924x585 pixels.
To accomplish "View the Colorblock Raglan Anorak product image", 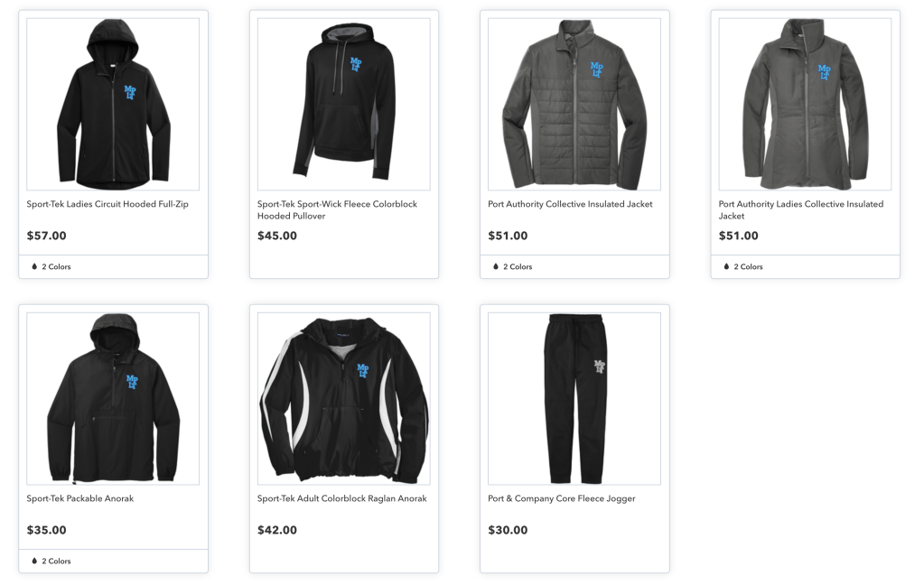I will point(343,399).
